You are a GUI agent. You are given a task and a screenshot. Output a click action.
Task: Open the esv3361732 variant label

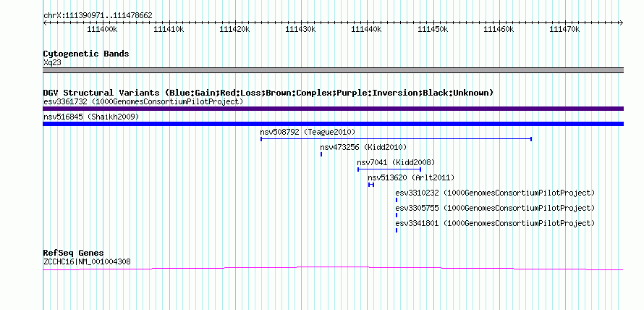point(143,101)
